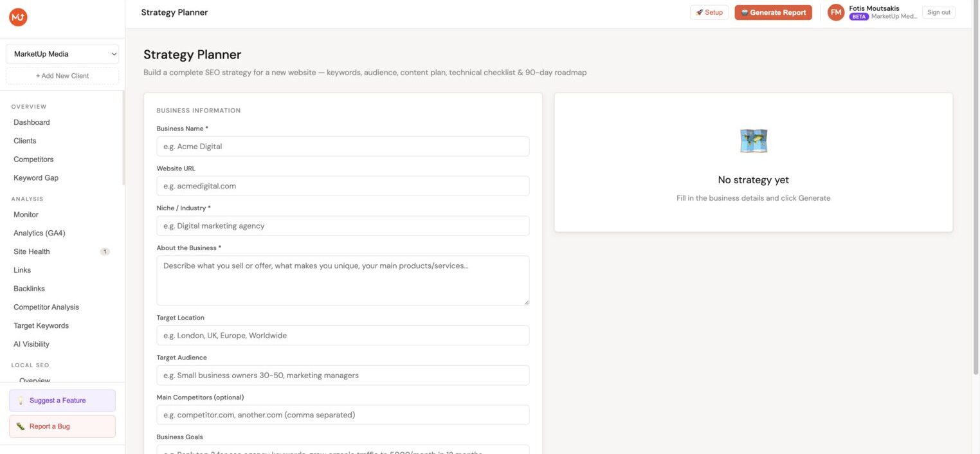Viewport: 980px width, 454px height.
Task: Open AI Visibility page
Action: click(x=32, y=345)
